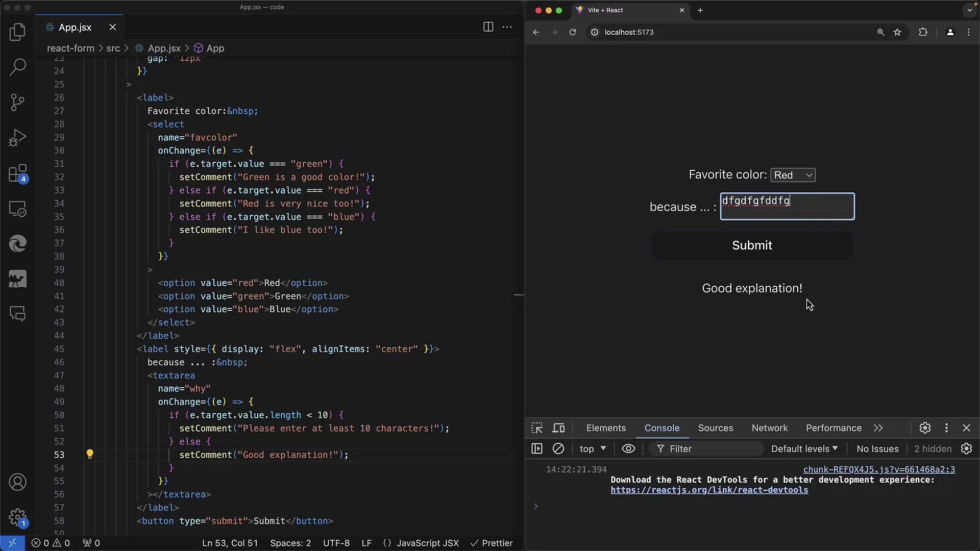Click the Submit button in browser preview

click(x=752, y=245)
